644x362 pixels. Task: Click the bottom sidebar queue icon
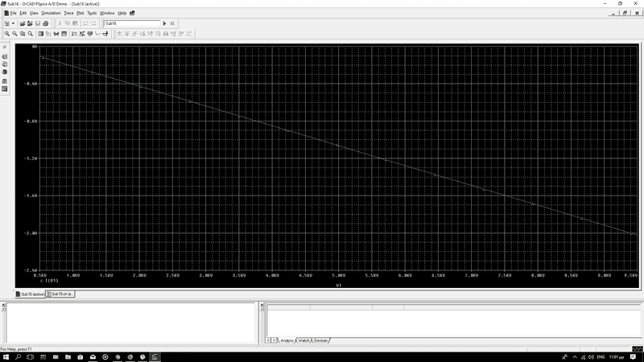(5, 88)
